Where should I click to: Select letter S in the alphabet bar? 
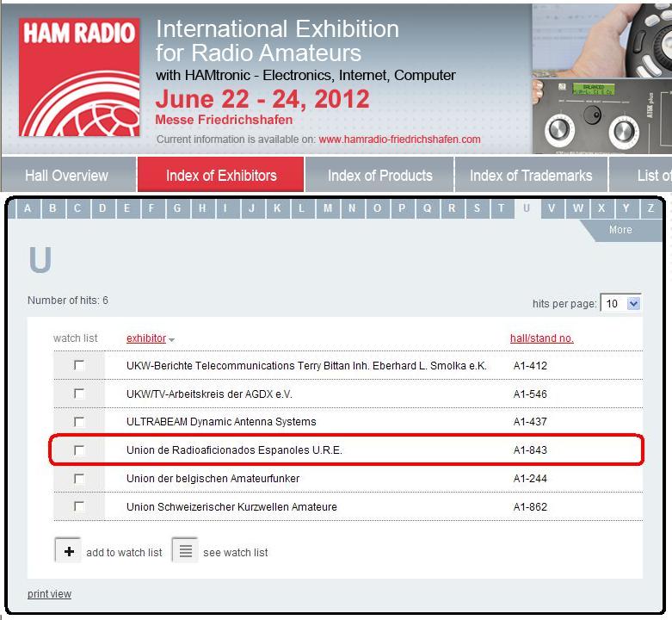coord(477,208)
